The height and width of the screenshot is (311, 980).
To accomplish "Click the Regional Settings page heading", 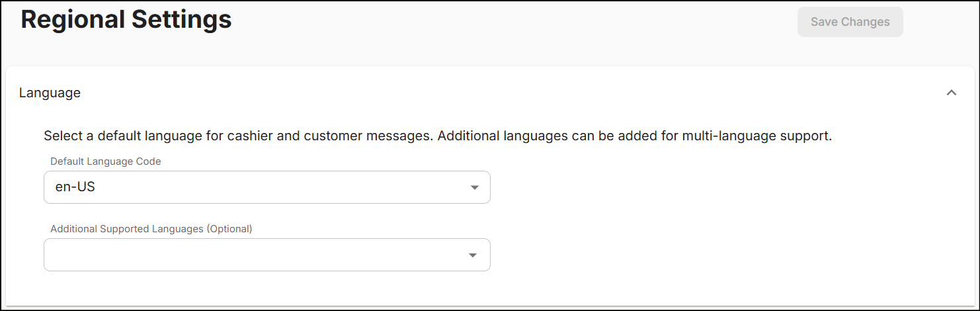I will click(x=126, y=20).
